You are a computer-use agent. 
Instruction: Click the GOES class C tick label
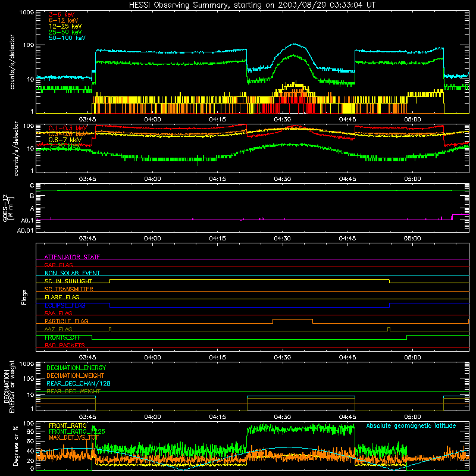pyautogui.click(x=32, y=185)
